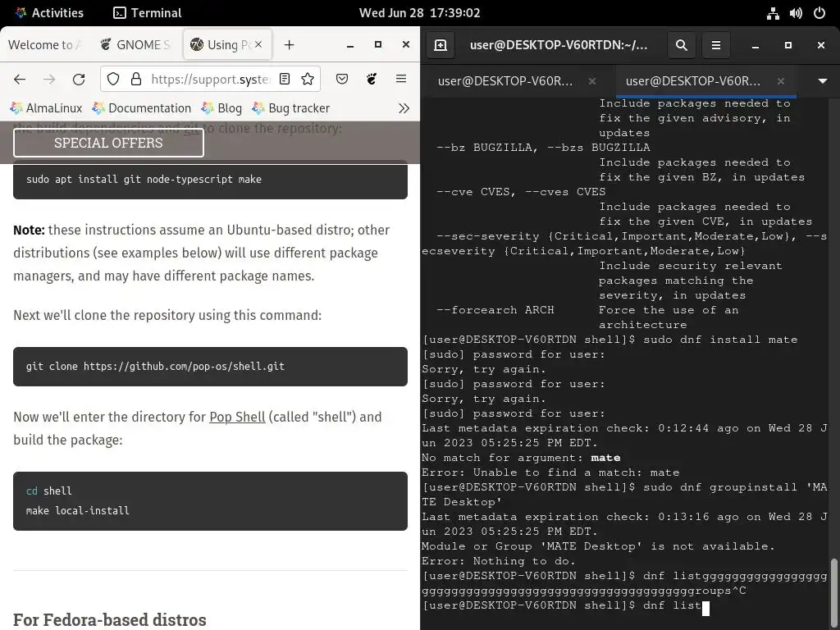Click the make local-install code line
Viewport: 840px width, 630px height.
(78, 510)
